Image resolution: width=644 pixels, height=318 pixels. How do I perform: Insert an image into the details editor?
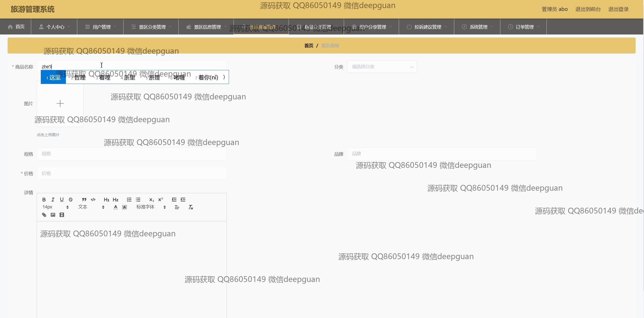[53, 215]
